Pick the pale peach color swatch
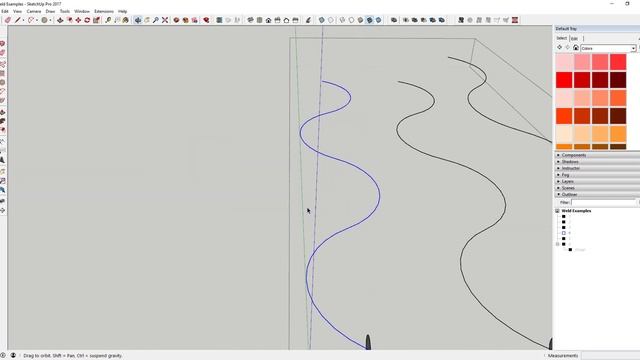Screen dimensions: 640x360 (x=564, y=134)
